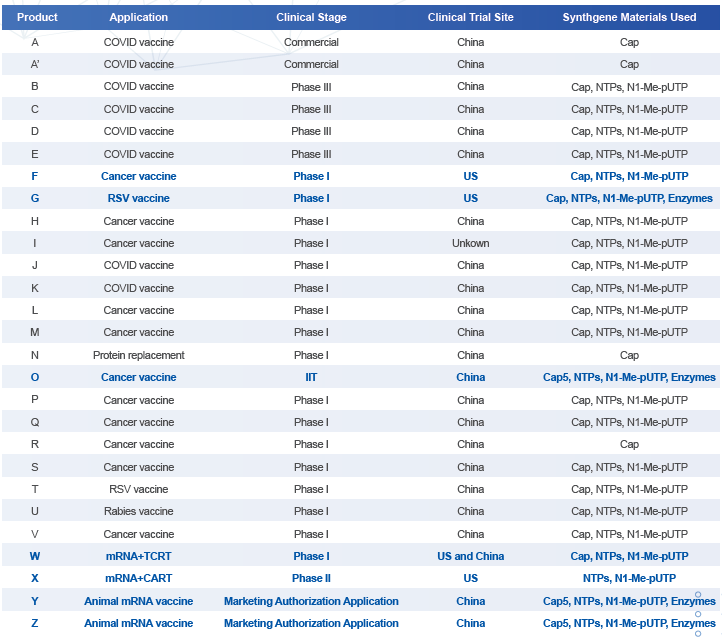Click 'Cancer vaccine' in product S row
This screenshot has height=640, width=722.
click(x=139, y=467)
